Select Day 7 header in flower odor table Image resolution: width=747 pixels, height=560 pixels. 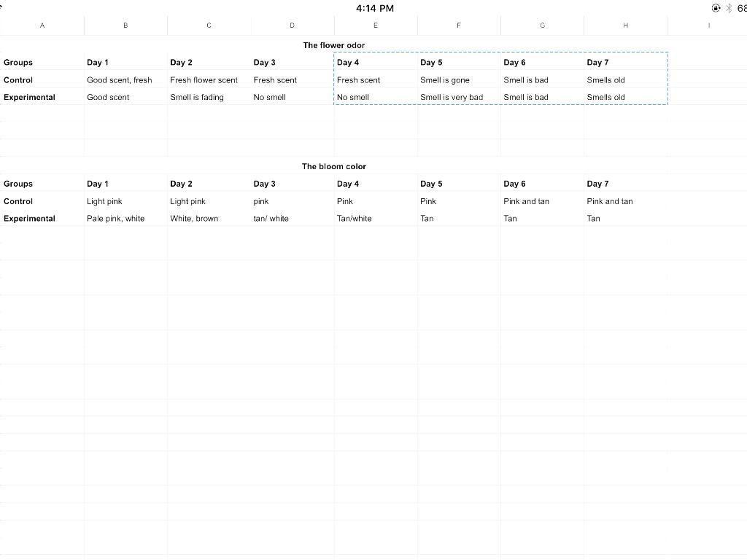(597, 63)
